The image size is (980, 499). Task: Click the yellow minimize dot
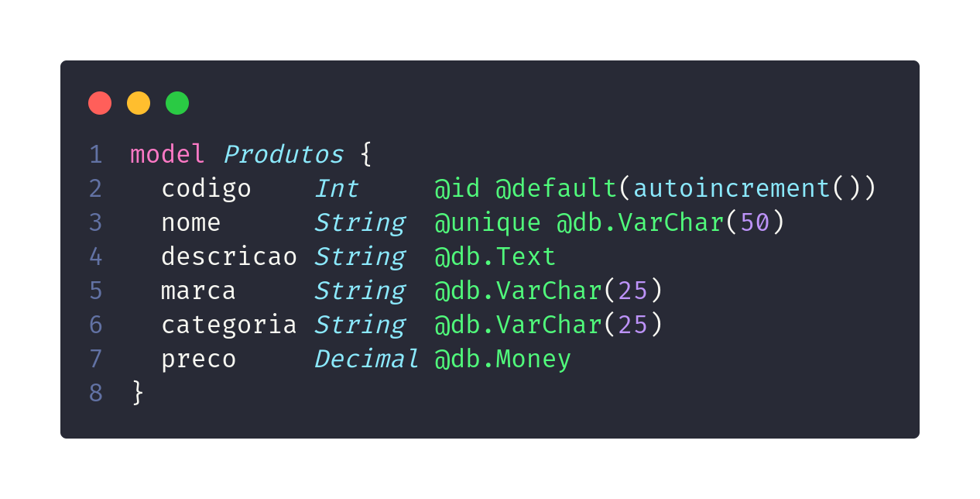pyautogui.click(x=139, y=103)
